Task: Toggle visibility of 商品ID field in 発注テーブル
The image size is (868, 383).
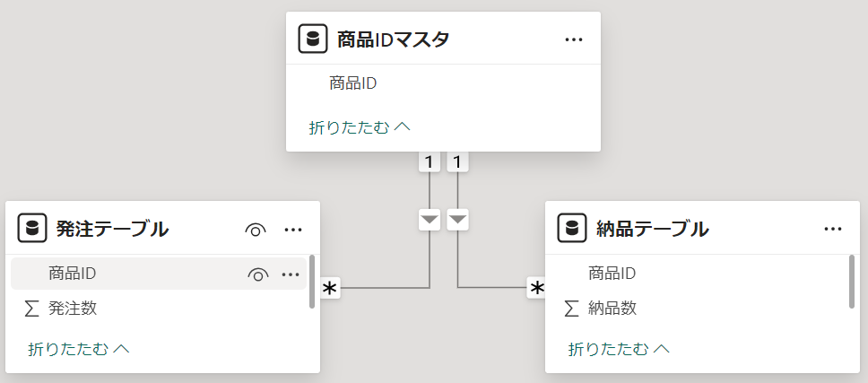Action: click(x=258, y=274)
